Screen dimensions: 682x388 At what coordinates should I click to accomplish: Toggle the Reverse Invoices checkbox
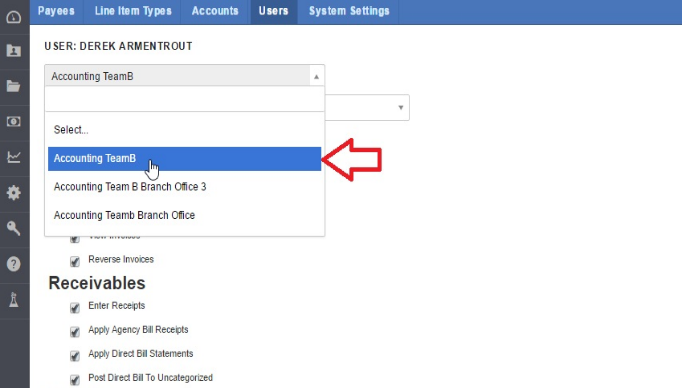[x=75, y=261]
